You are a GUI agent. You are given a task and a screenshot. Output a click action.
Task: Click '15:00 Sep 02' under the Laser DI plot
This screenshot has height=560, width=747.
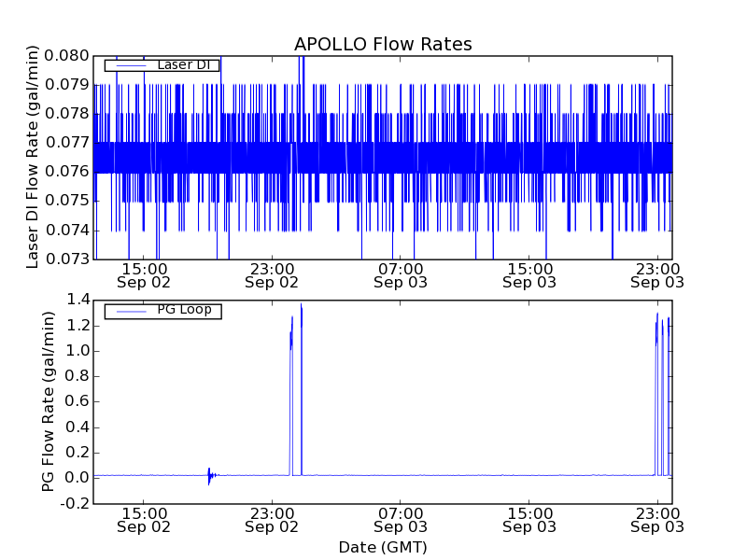click(x=144, y=275)
